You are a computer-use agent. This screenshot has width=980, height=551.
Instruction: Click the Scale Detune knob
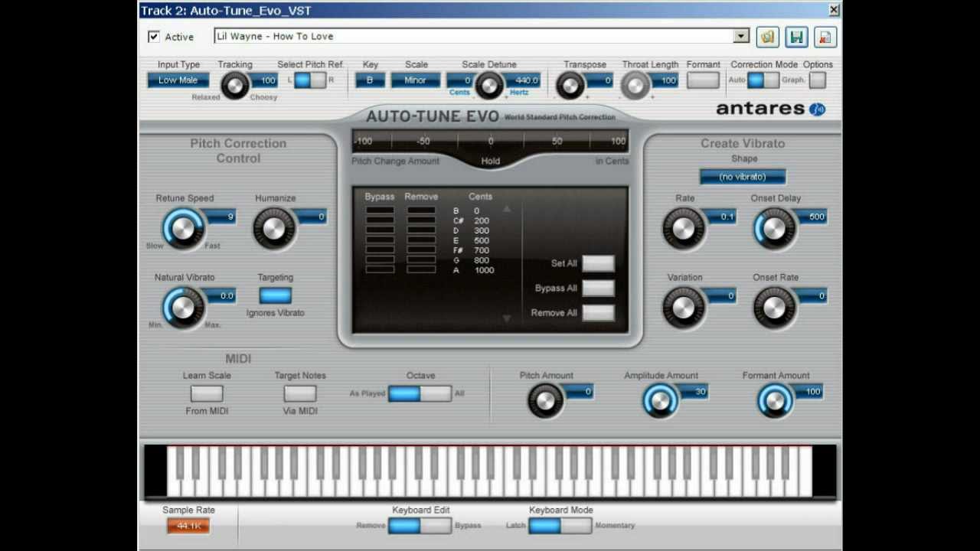tap(488, 86)
